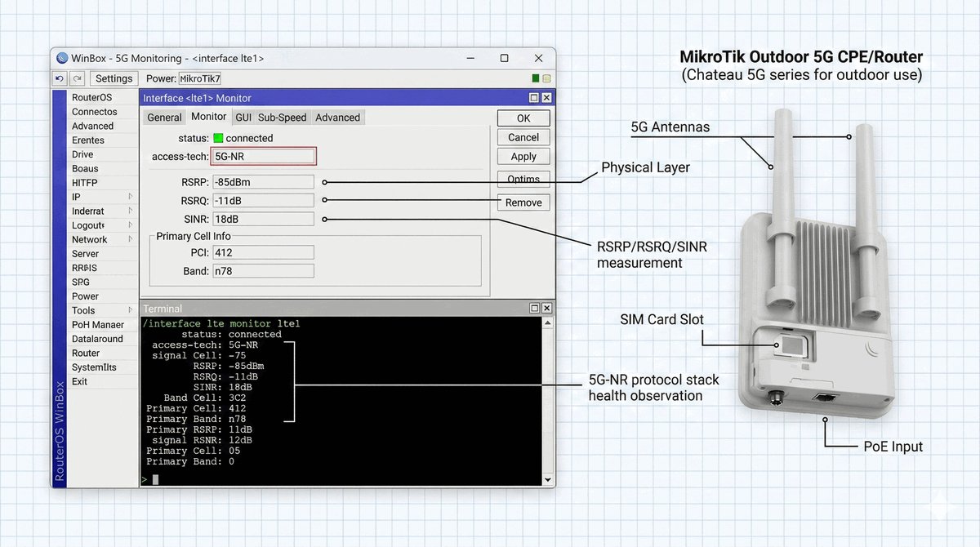Click the redo arrow in WinBox toolbar
This screenshot has height=547, width=980.
pyautogui.click(x=77, y=78)
